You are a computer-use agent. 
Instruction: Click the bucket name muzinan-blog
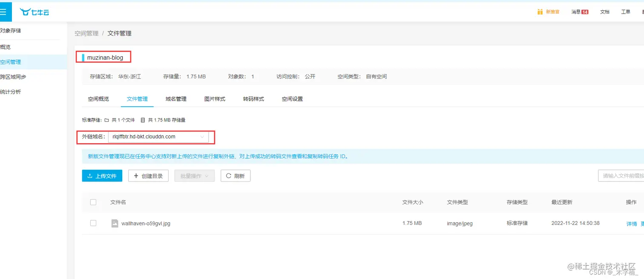pyautogui.click(x=105, y=57)
